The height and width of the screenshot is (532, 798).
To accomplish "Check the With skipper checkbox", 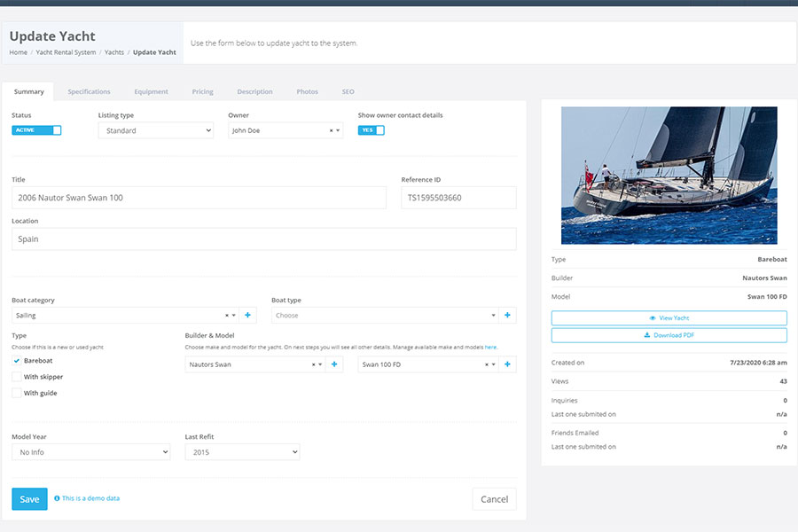I will [17, 377].
